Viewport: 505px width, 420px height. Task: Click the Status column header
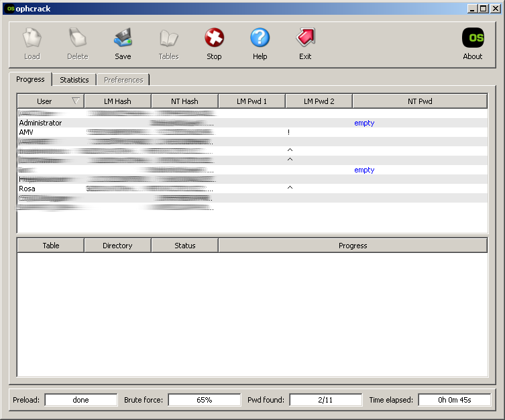(x=184, y=246)
